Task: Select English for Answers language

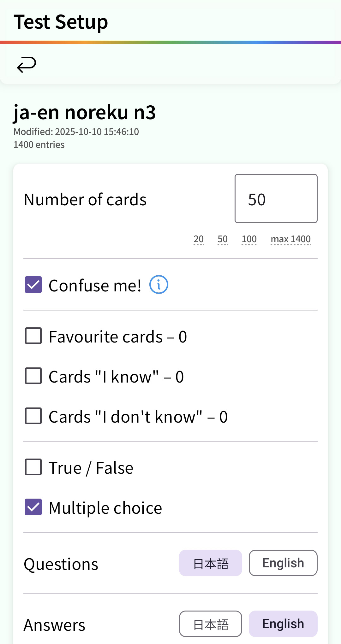Action: click(283, 624)
